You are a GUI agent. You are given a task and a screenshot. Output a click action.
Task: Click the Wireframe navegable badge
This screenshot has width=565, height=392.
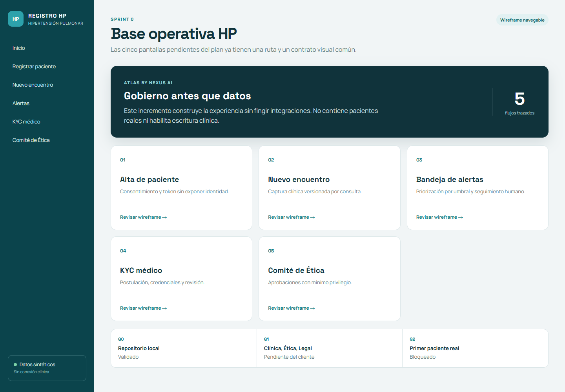tap(522, 20)
